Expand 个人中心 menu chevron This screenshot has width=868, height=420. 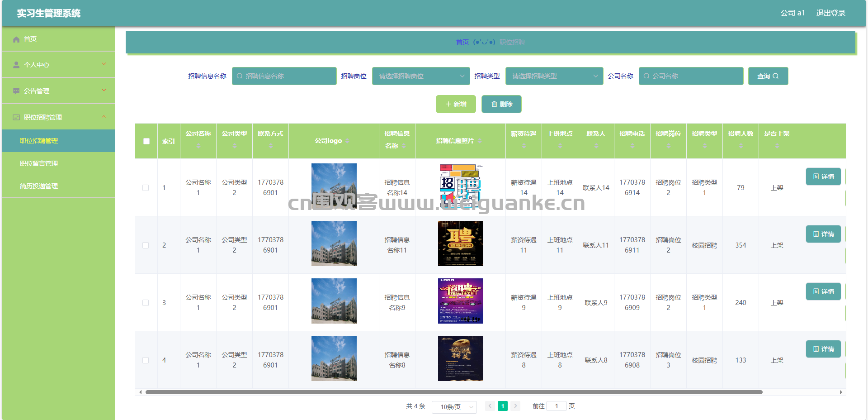point(104,64)
